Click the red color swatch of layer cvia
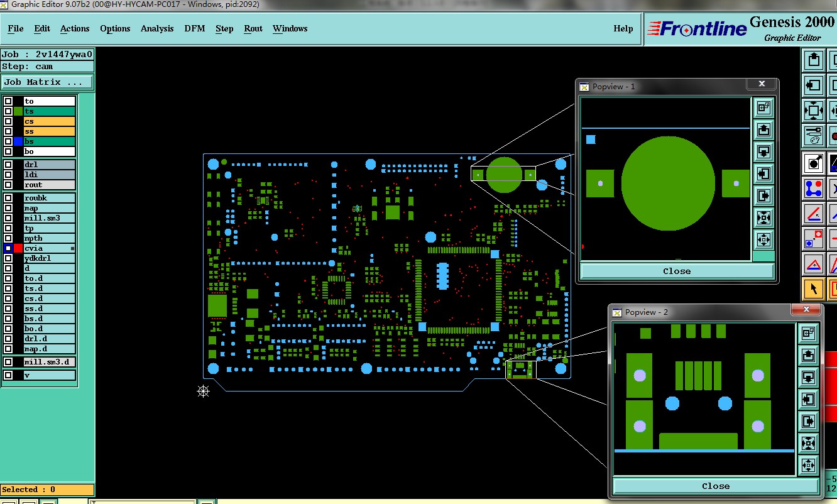 pos(18,248)
